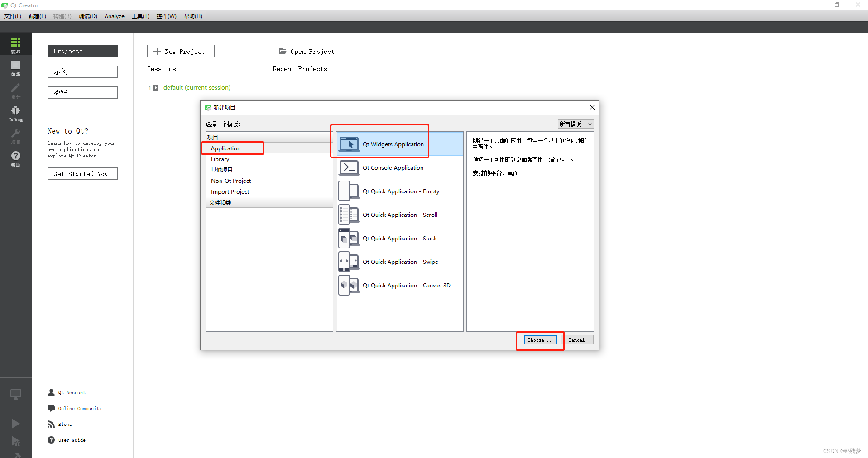Select the Projects welcome tab
The image size is (868, 458).
click(82, 51)
